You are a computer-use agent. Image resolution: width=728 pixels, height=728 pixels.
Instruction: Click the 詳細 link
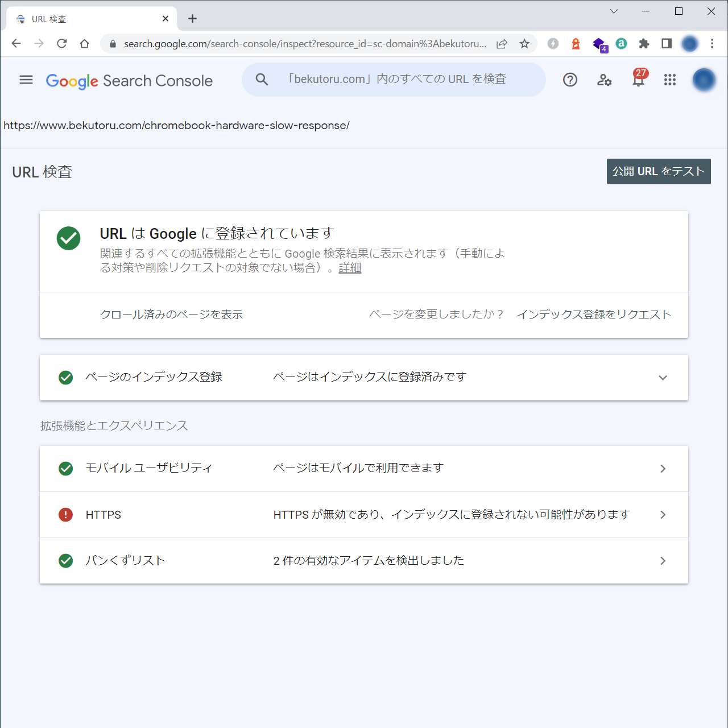click(x=350, y=268)
